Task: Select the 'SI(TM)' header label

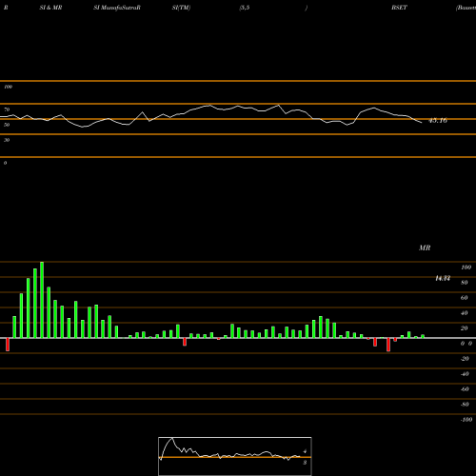Action: 181,8
